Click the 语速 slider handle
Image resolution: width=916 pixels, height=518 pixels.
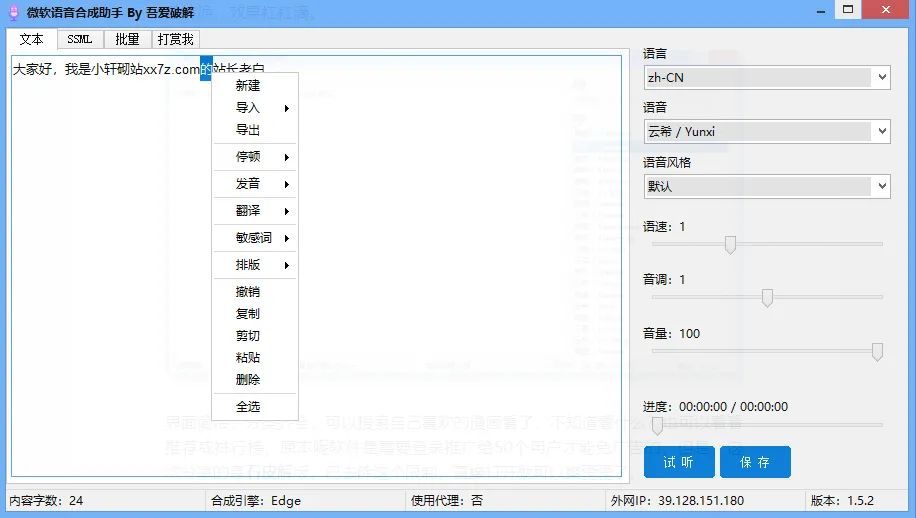coord(730,245)
